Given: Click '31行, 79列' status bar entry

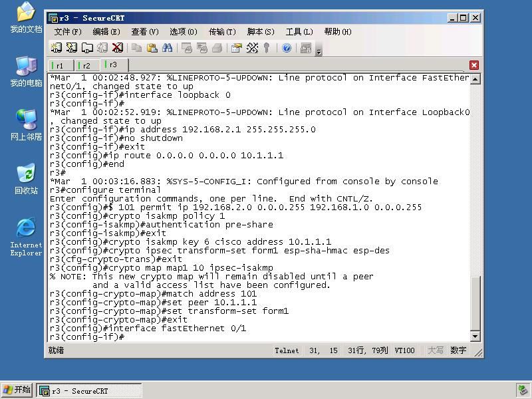Looking at the screenshot, I should 368,350.
